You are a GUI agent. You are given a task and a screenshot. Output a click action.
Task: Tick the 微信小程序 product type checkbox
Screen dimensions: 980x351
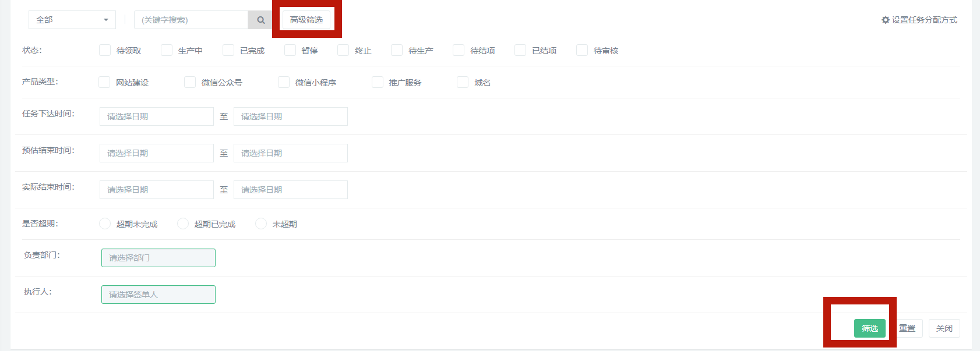click(284, 83)
